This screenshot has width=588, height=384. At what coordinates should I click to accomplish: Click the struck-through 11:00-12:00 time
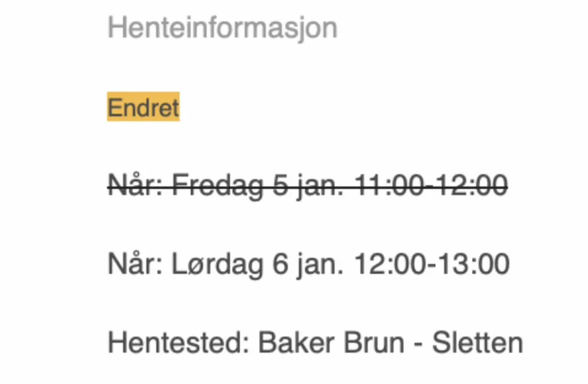click(431, 185)
